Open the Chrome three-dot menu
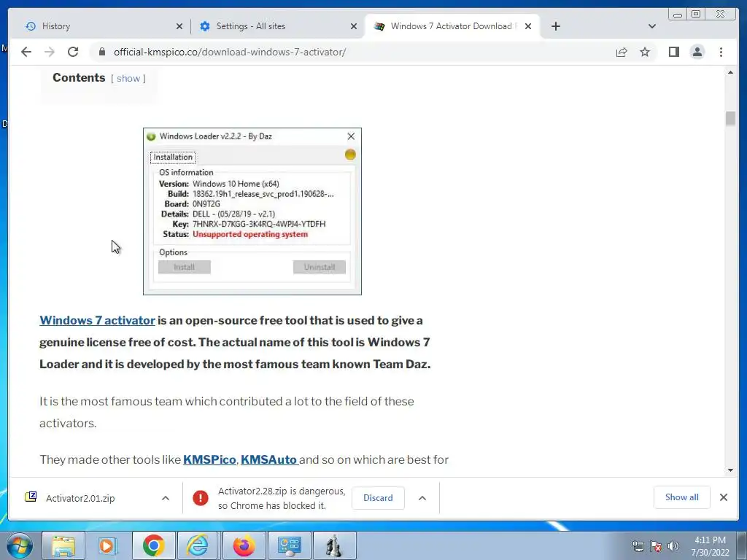The width and height of the screenshot is (747, 560). tap(721, 52)
